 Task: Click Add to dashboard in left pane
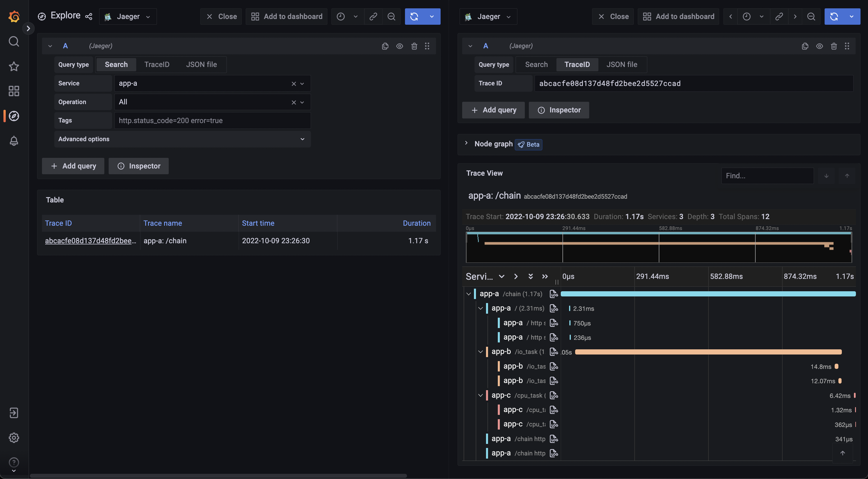(287, 16)
